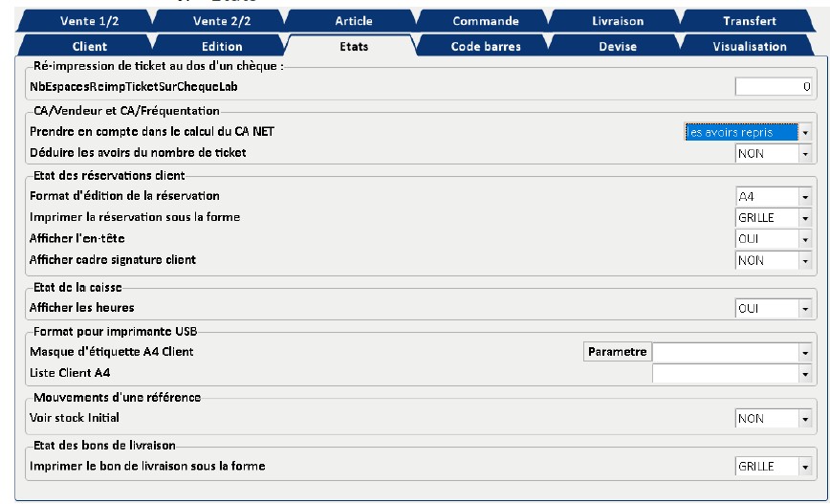
Task: Select the Code barres tab
Action: (486, 46)
